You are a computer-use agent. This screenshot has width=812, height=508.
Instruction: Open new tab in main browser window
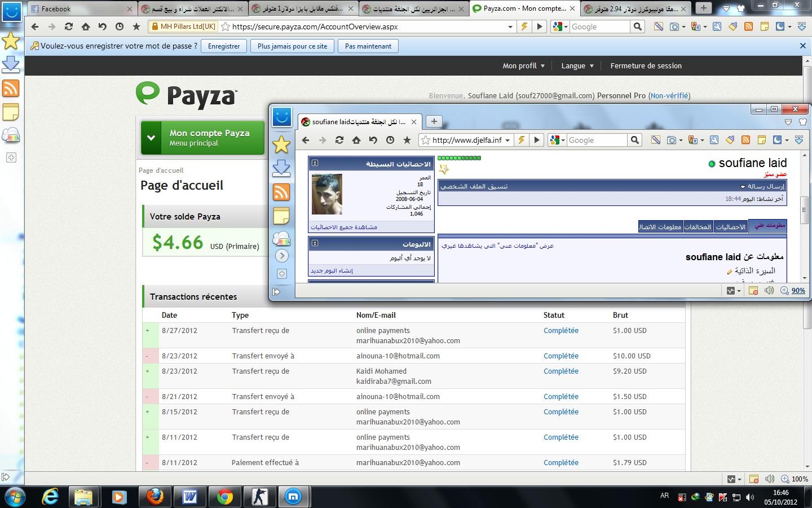pyautogui.click(x=703, y=8)
